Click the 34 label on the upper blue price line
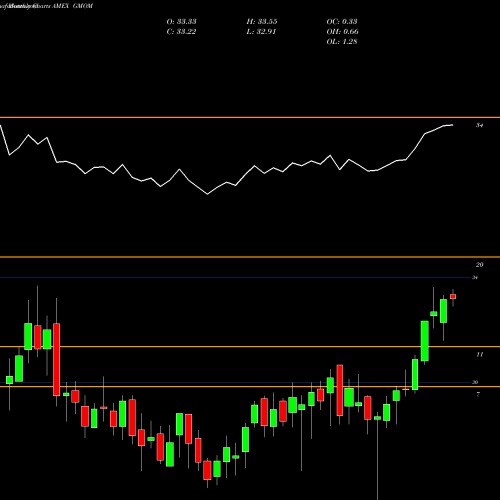Image resolution: width=500 pixels, height=500 pixels. point(475,277)
